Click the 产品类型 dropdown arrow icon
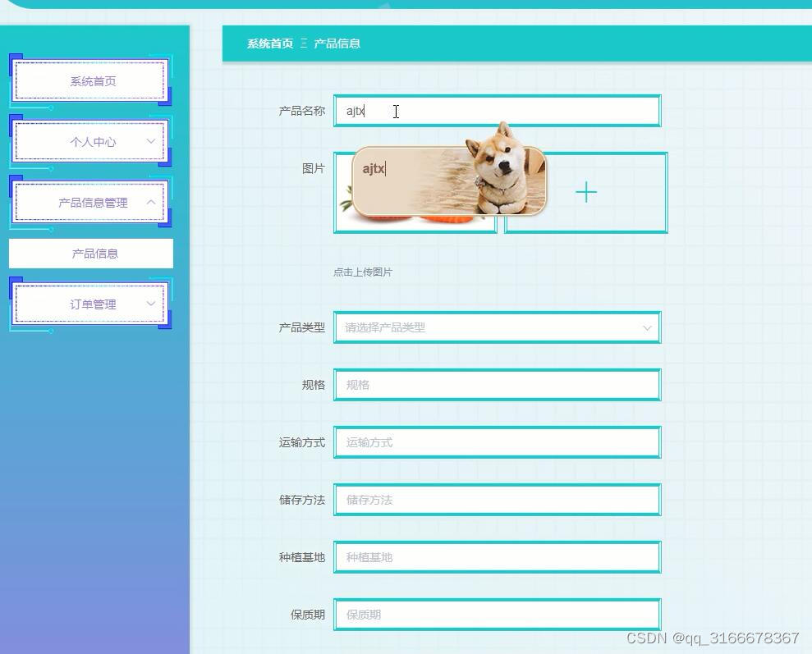Viewport: 812px width, 654px height. click(648, 327)
